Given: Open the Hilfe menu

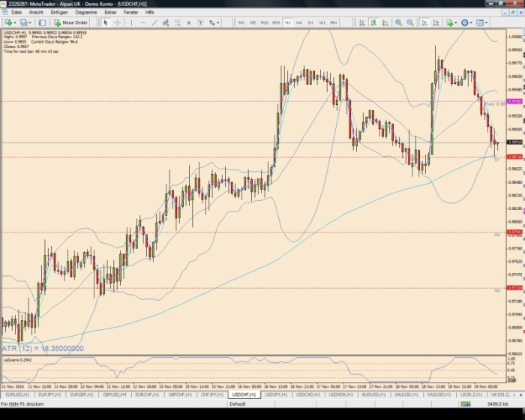Looking at the screenshot, I should 149,12.
